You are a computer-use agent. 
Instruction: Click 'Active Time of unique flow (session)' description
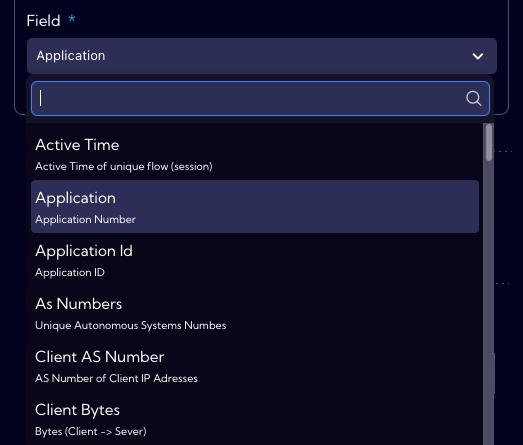click(x=124, y=166)
